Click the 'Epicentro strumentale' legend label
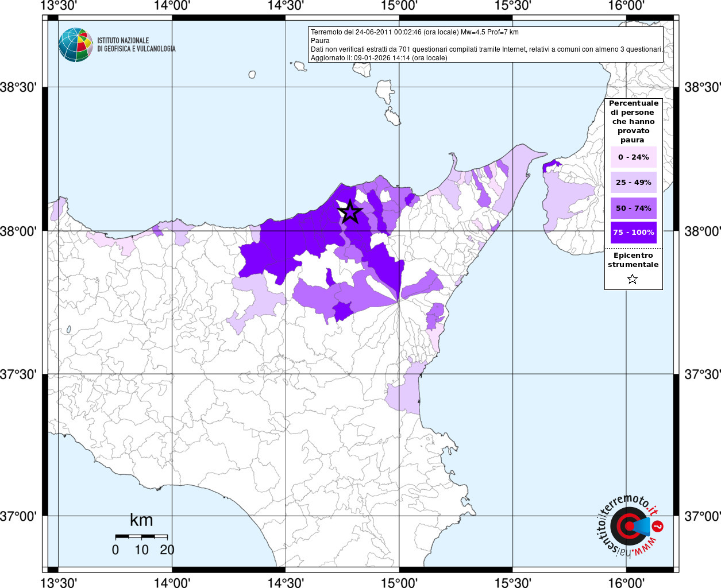The width and height of the screenshot is (721, 588). (x=633, y=260)
